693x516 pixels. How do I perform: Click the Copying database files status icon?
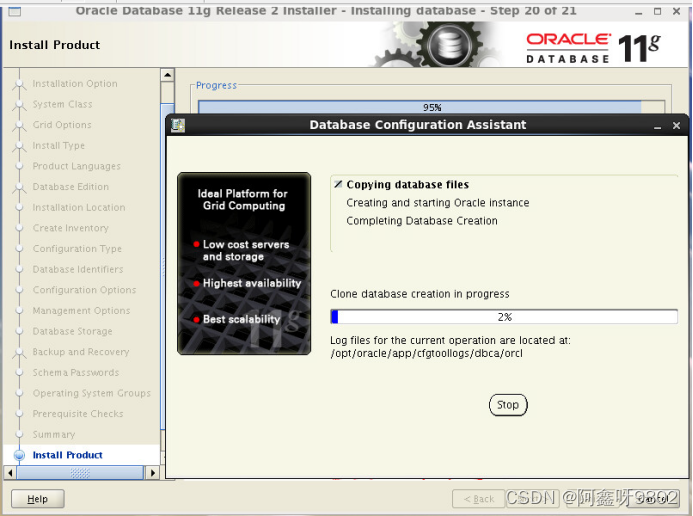[x=338, y=184]
